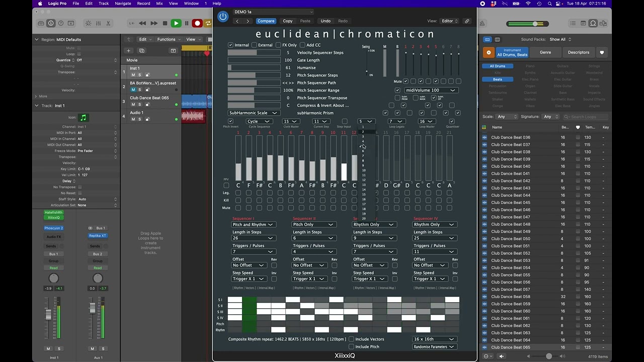Open the 16 x 16th dropdown
Image resolution: width=644 pixels, height=362 pixels.
click(435, 339)
